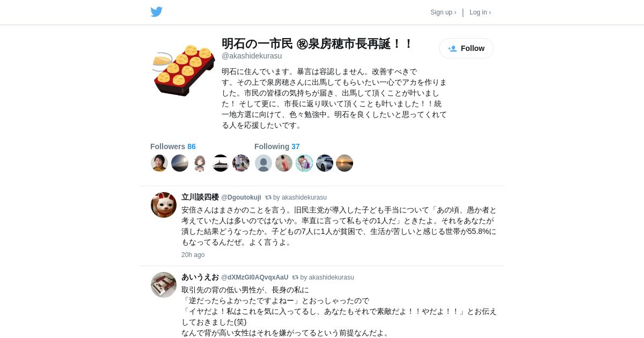Open the Sign up link
Screen dimensions: 644x338
click(x=443, y=12)
